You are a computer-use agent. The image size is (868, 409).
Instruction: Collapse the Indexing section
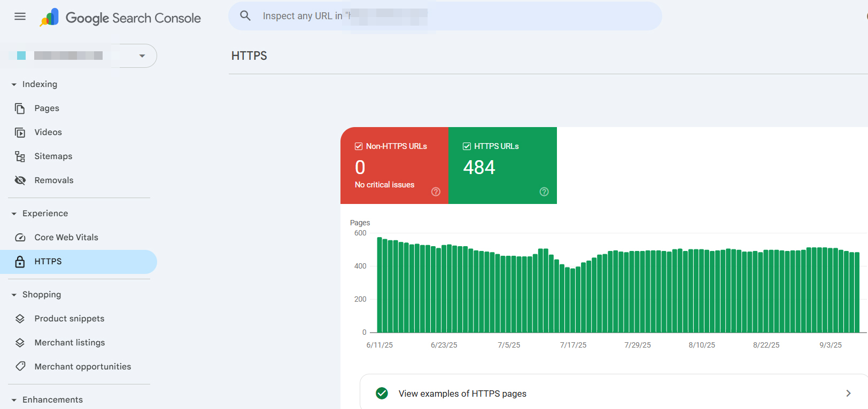point(14,84)
